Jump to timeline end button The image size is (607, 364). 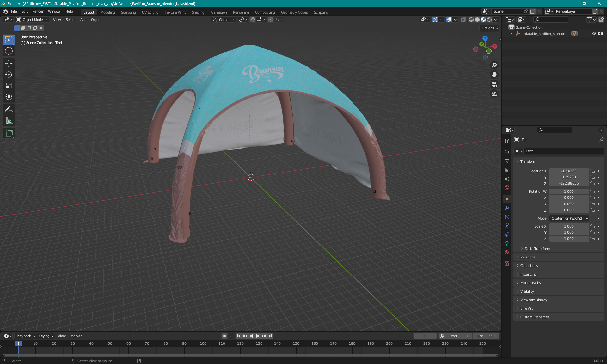tap(270, 336)
